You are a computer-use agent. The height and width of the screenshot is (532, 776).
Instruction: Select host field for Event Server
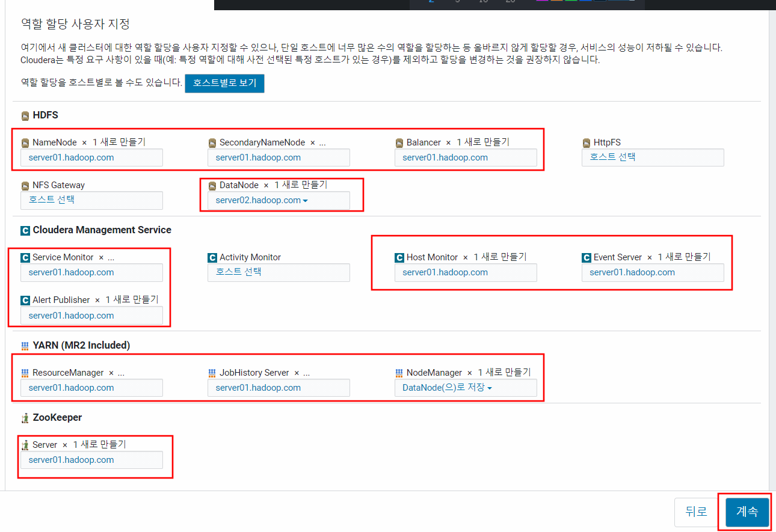coord(653,272)
